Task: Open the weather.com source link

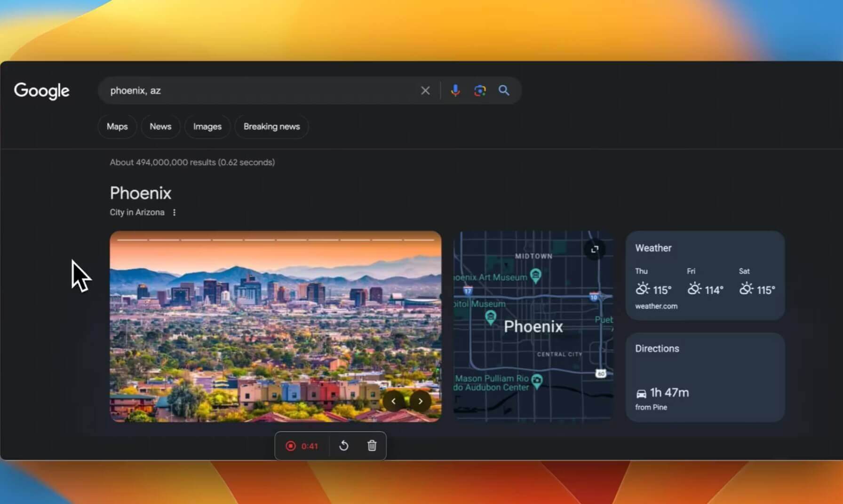Action: coord(656,306)
